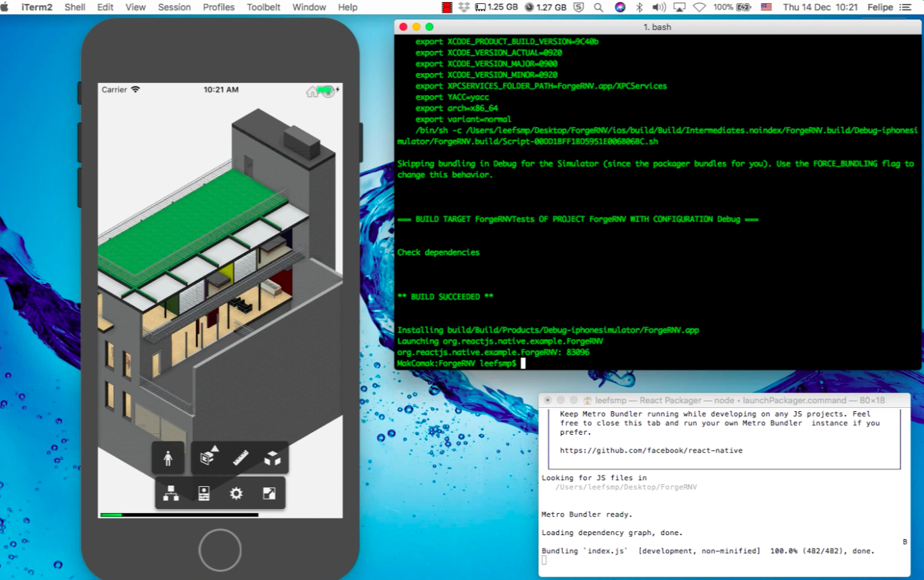Toggle viewer full screen icon
The height and width of the screenshot is (580, 924).
click(269, 494)
